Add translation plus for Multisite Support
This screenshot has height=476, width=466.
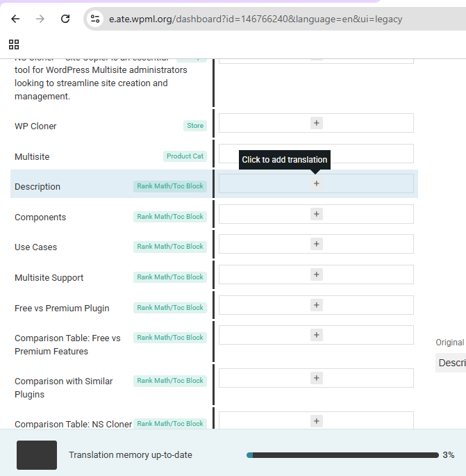[x=317, y=274]
